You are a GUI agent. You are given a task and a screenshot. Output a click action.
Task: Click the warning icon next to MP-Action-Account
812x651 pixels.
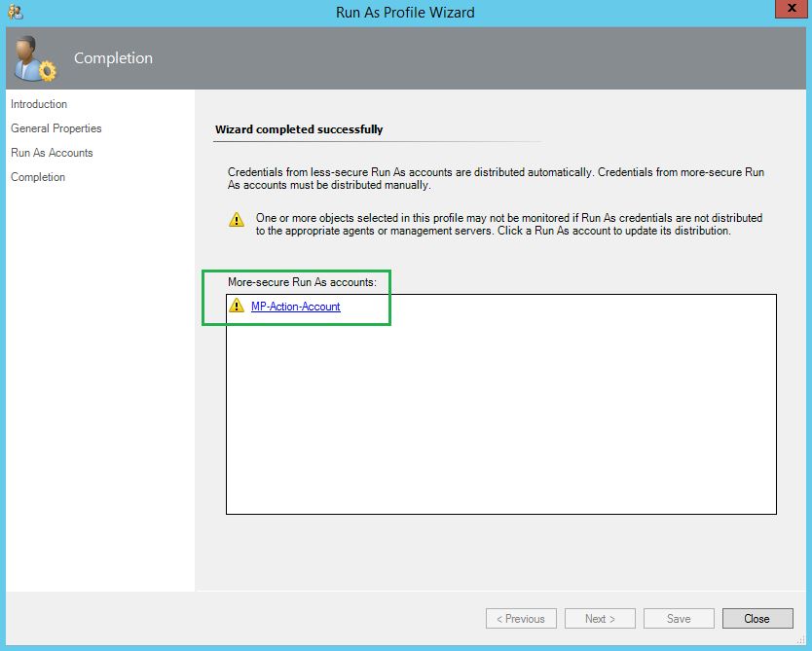click(236, 307)
